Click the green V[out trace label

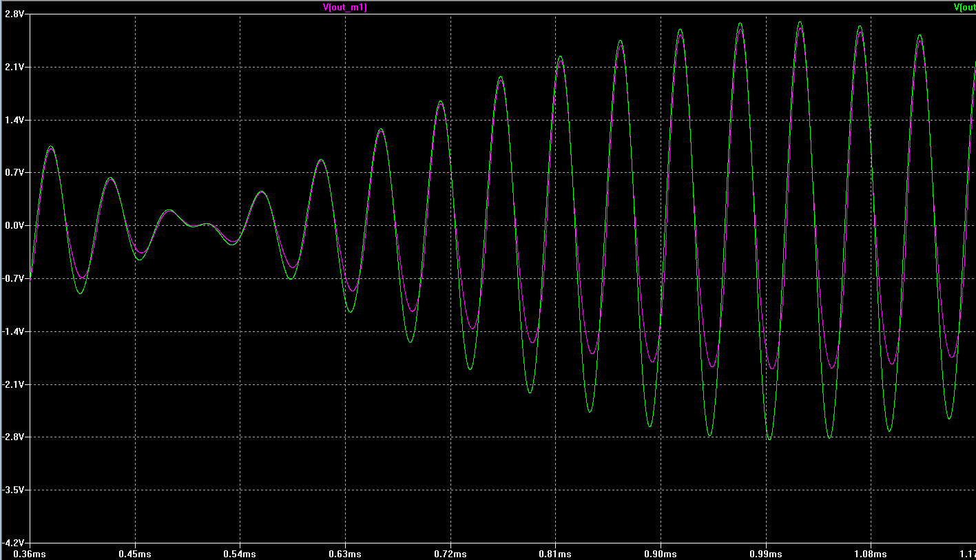(x=964, y=8)
